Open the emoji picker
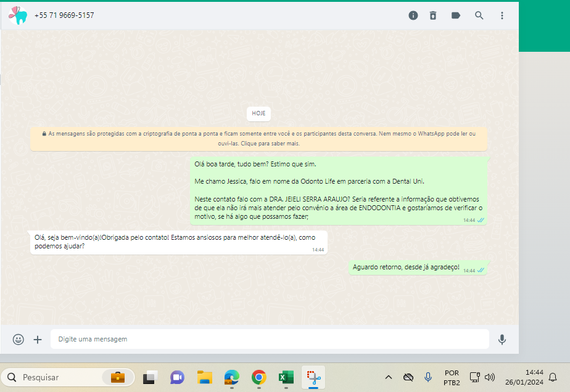Image resolution: width=570 pixels, height=392 pixels. pos(18,340)
